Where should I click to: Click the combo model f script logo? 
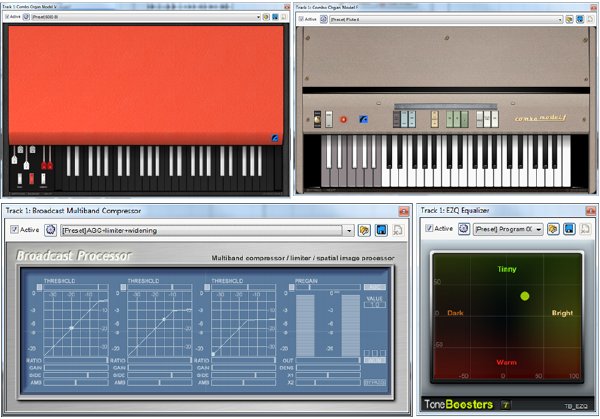[x=540, y=118]
